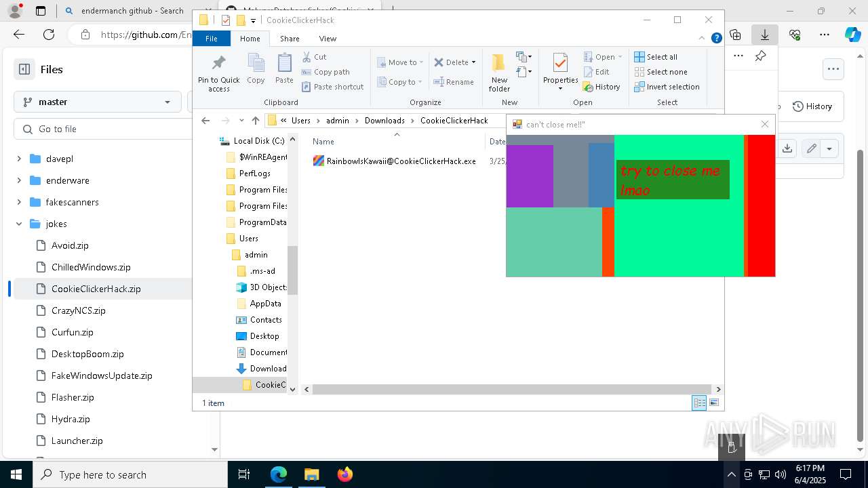The height and width of the screenshot is (488, 868).
Task: Open Edge downloads icon
Action: 764,35
